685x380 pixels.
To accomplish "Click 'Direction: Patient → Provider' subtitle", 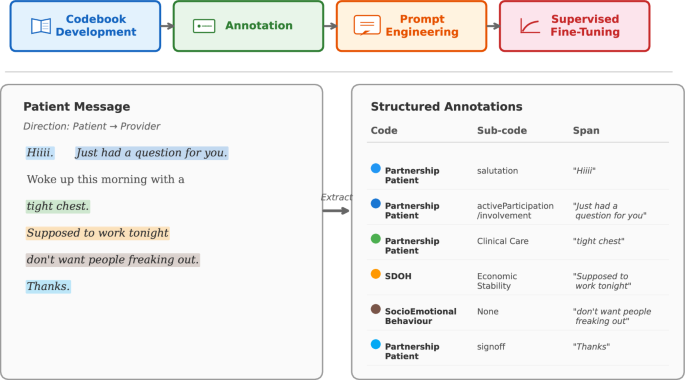I will coord(91,126).
